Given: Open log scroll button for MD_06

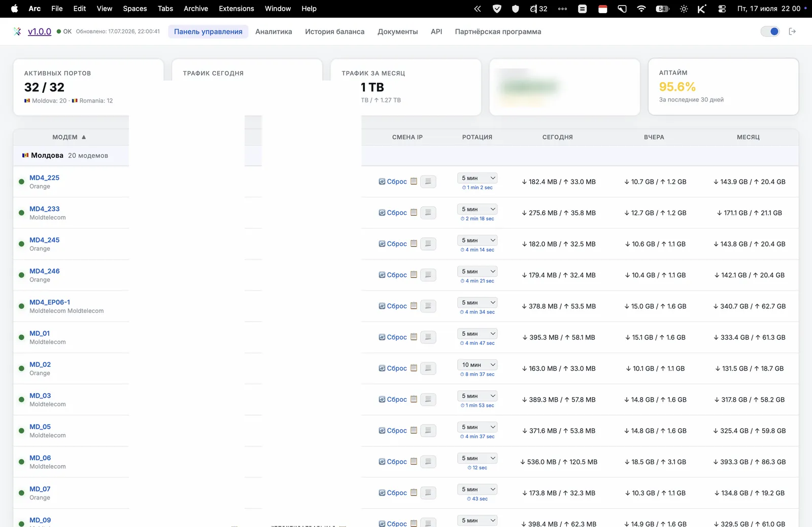Looking at the screenshot, I should pyautogui.click(x=428, y=462).
